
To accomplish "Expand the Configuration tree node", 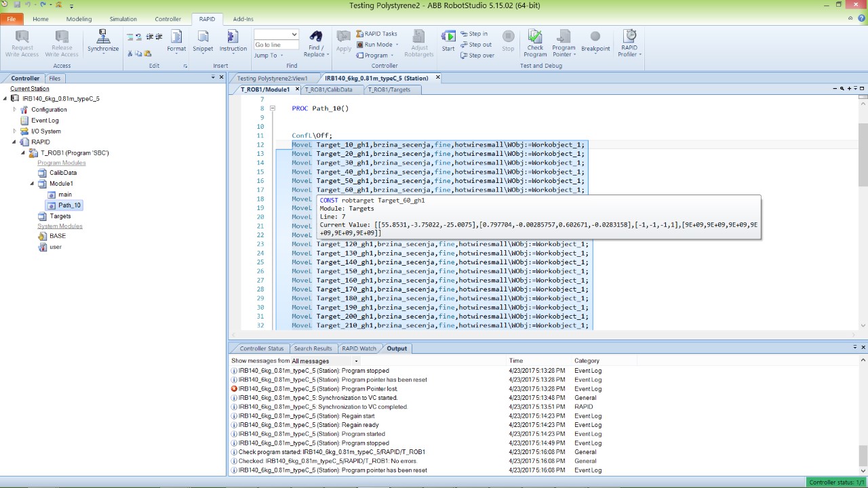I will tap(15, 109).
